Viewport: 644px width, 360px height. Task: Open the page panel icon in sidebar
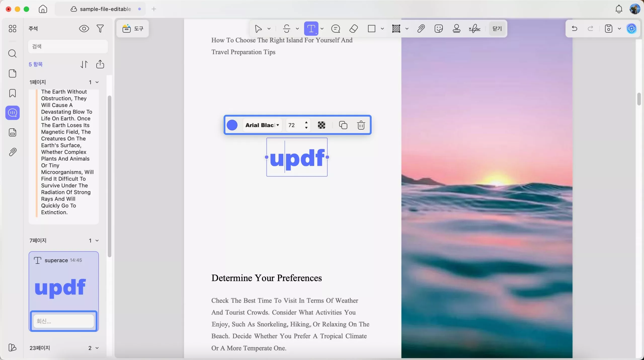[x=12, y=73]
